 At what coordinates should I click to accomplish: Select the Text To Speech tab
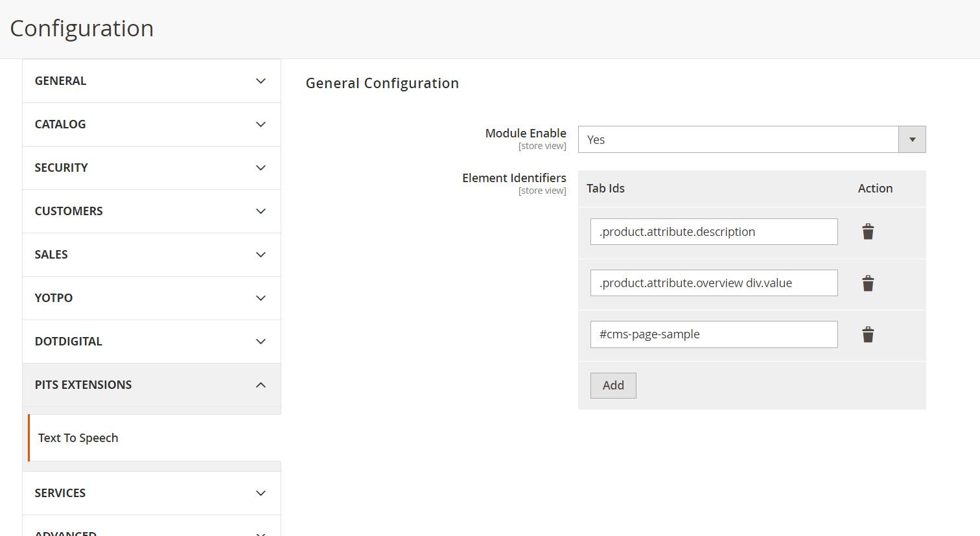click(x=78, y=438)
